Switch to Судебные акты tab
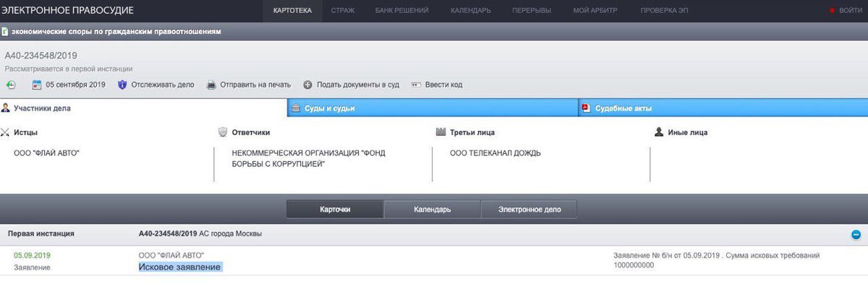The width and height of the screenshot is (868, 284). (723, 108)
